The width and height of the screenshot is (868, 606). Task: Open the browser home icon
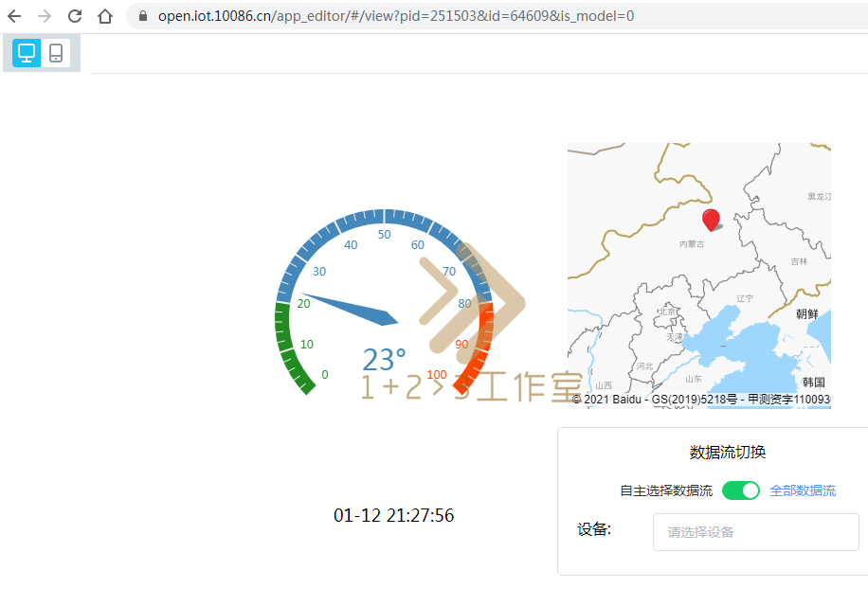pyautogui.click(x=104, y=15)
